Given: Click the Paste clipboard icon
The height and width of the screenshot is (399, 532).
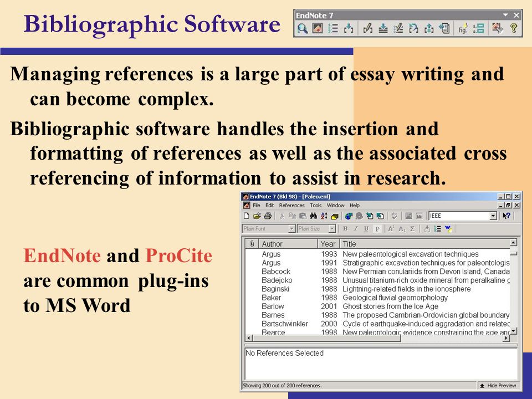Looking at the screenshot, I should 303,216.
